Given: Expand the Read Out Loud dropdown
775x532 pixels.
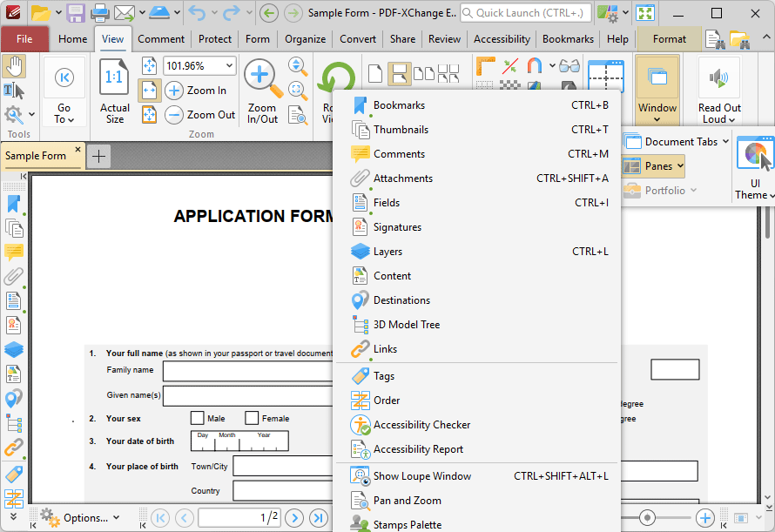Looking at the screenshot, I should tap(719, 114).
